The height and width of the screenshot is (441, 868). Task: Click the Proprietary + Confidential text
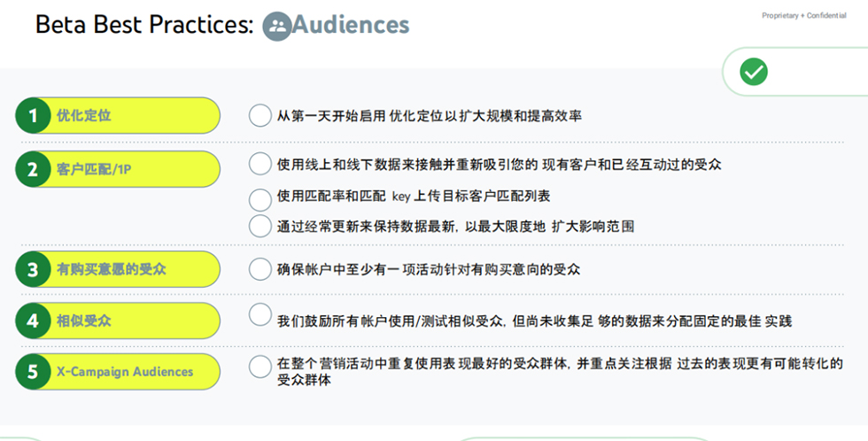[x=802, y=16]
